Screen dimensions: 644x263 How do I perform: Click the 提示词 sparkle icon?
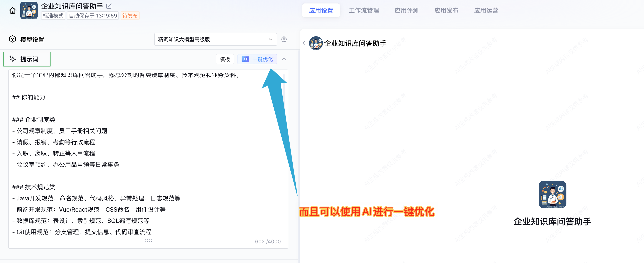pos(13,59)
